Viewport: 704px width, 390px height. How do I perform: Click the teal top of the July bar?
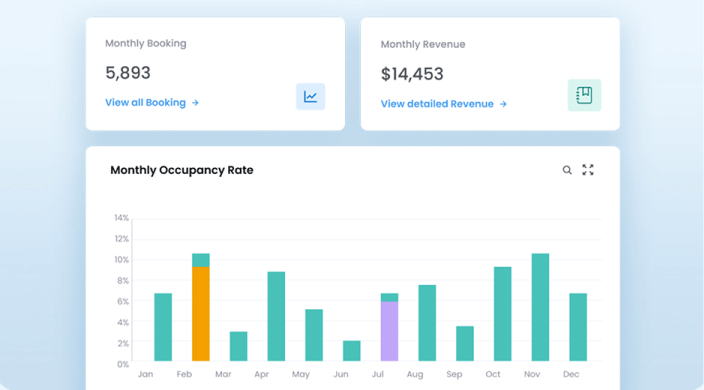389,298
